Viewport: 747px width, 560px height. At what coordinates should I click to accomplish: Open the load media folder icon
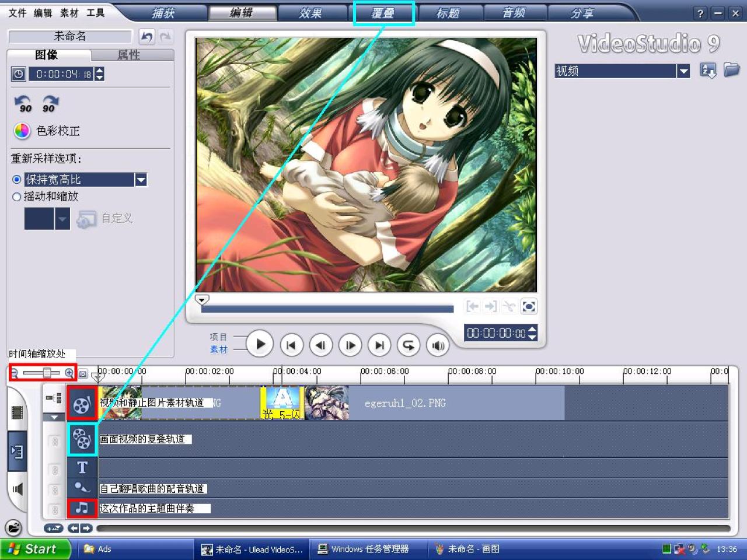[x=731, y=70]
